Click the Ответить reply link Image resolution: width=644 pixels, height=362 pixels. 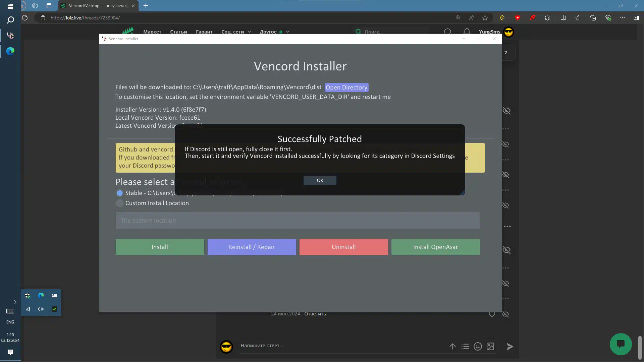coord(315,314)
